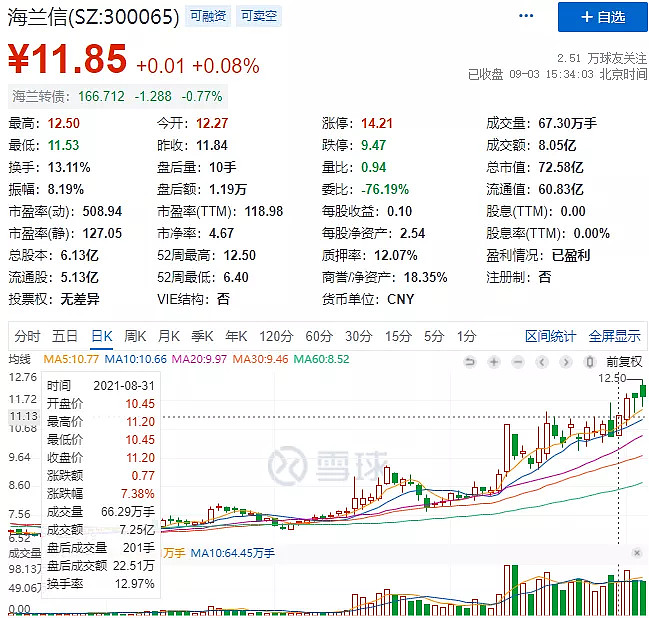Viewport: 649px width, 618px height.
Task: Click the MA20:9.97 moving average label
Action: click(199, 359)
